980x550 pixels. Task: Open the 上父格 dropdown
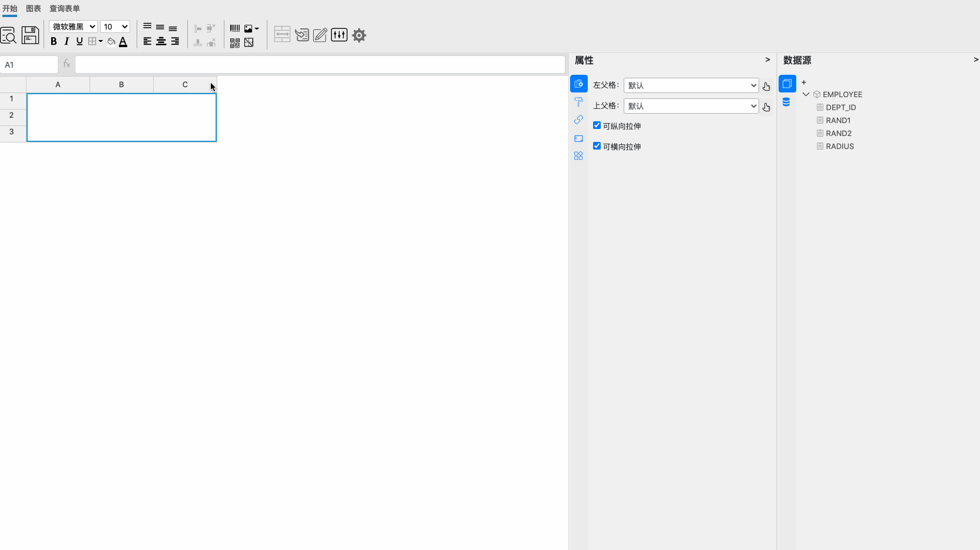[x=691, y=106]
